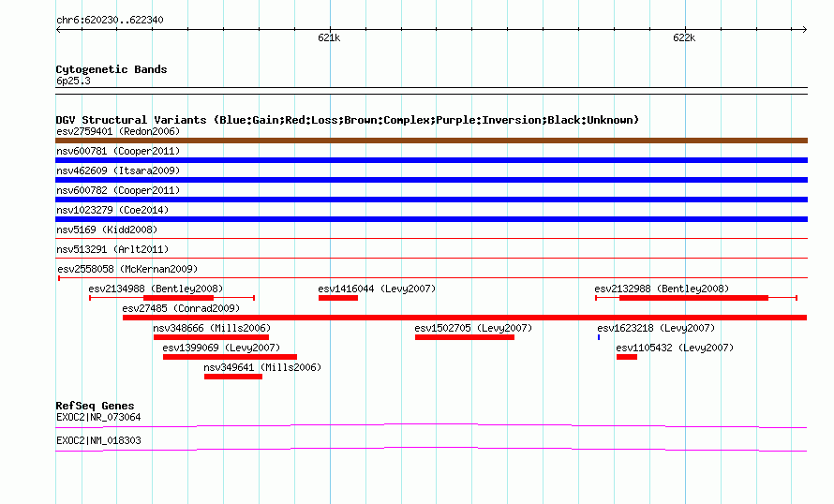Click the nsv513291 (Arlt2011) label
The height and width of the screenshot is (504, 834).
click(112, 249)
